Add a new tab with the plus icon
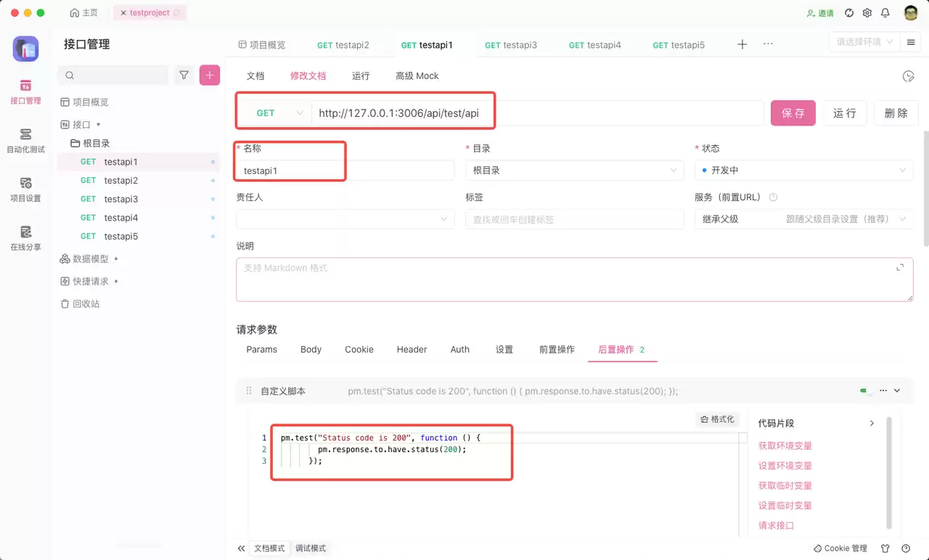The image size is (929, 560). (742, 44)
